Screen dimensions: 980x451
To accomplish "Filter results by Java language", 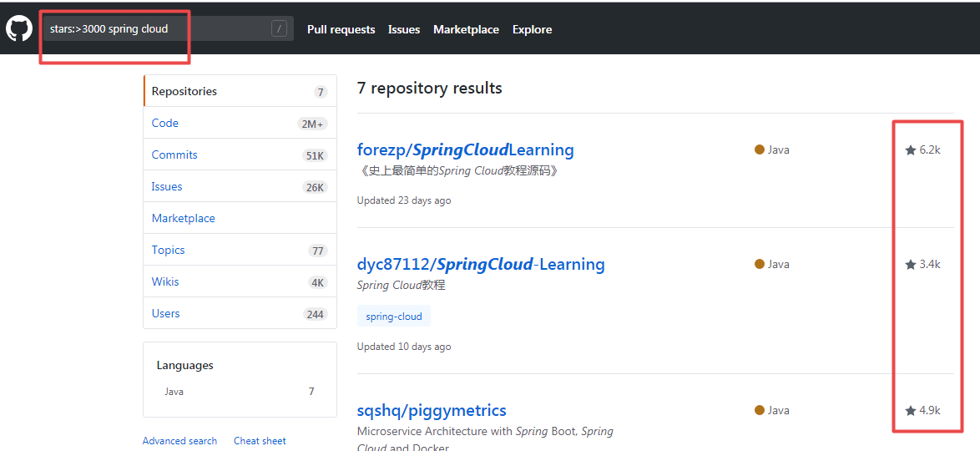I will point(240,392).
